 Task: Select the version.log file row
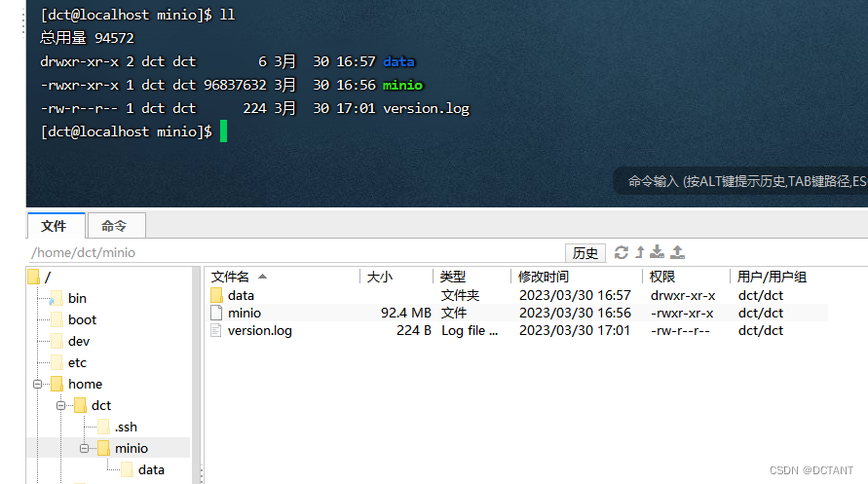tap(518, 331)
